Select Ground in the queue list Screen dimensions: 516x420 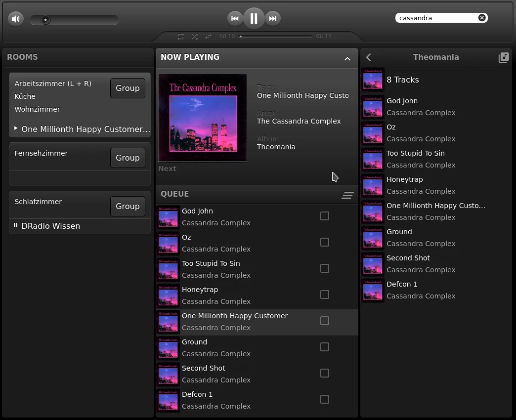pyautogui.click(x=257, y=348)
